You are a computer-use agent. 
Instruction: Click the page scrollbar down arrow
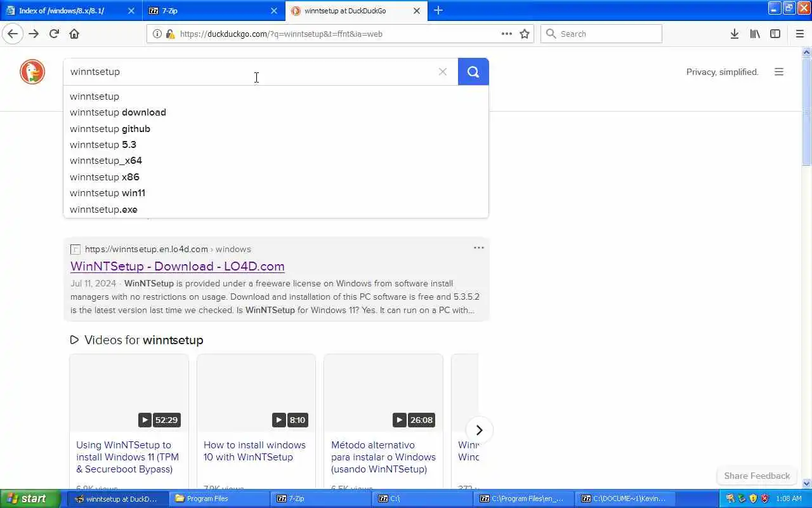pos(807,483)
